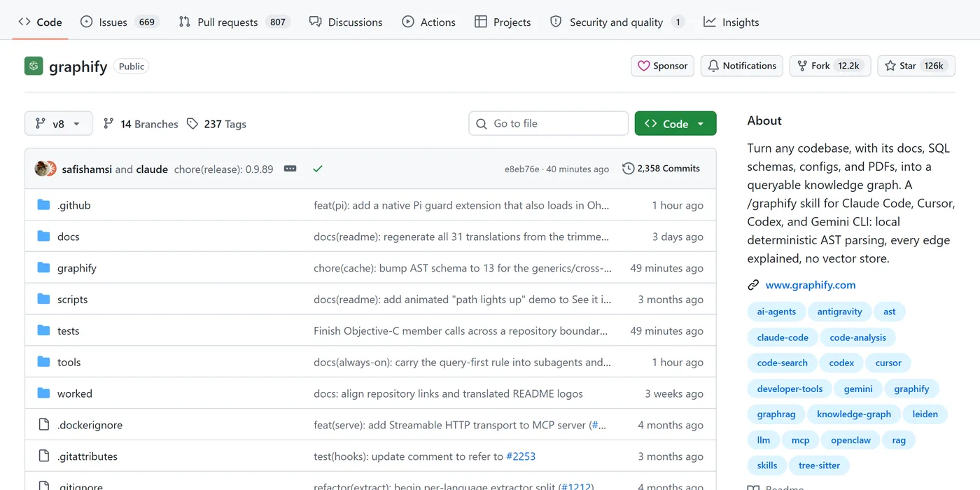Viewport: 980px width, 490px height.
Task: Click the Sponsor button label
Action: click(x=671, y=66)
